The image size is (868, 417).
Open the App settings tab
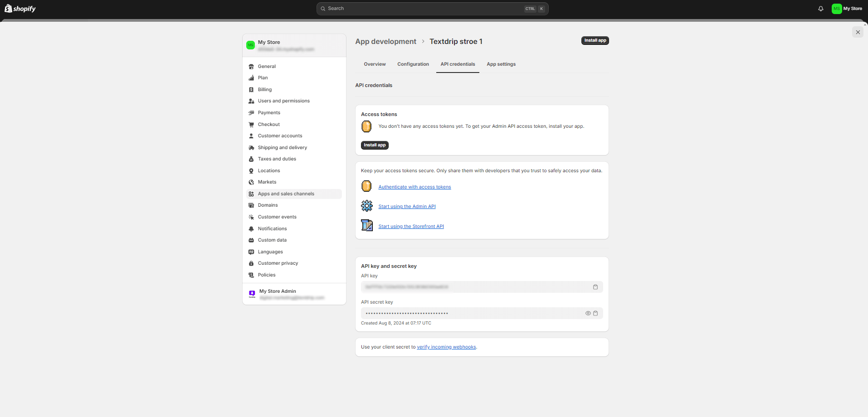click(x=501, y=64)
